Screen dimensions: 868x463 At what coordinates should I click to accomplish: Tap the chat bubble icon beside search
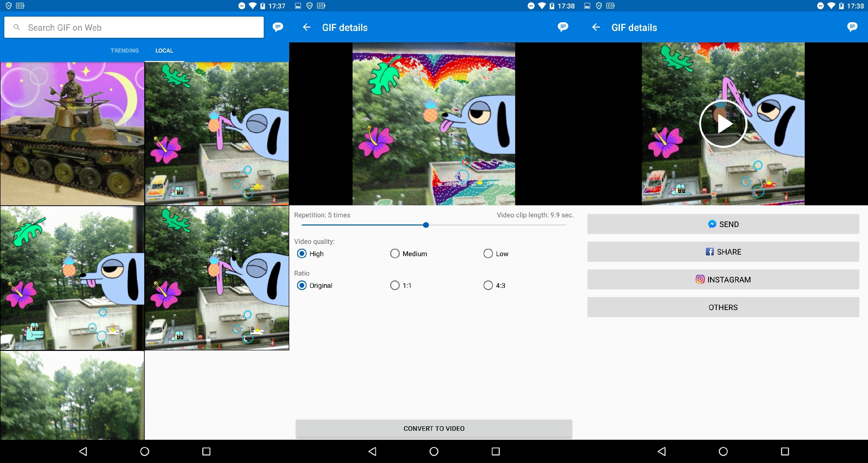[x=278, y=27]
